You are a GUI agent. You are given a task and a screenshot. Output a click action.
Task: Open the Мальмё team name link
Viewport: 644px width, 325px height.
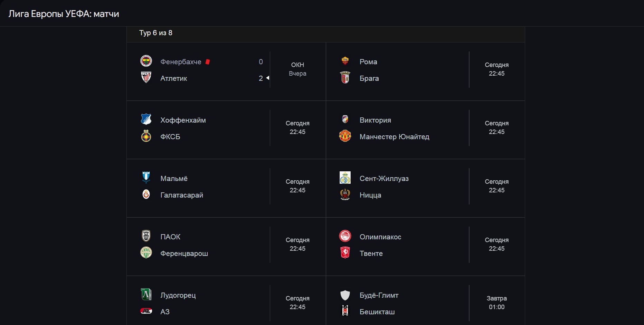[x=174, y=179]
